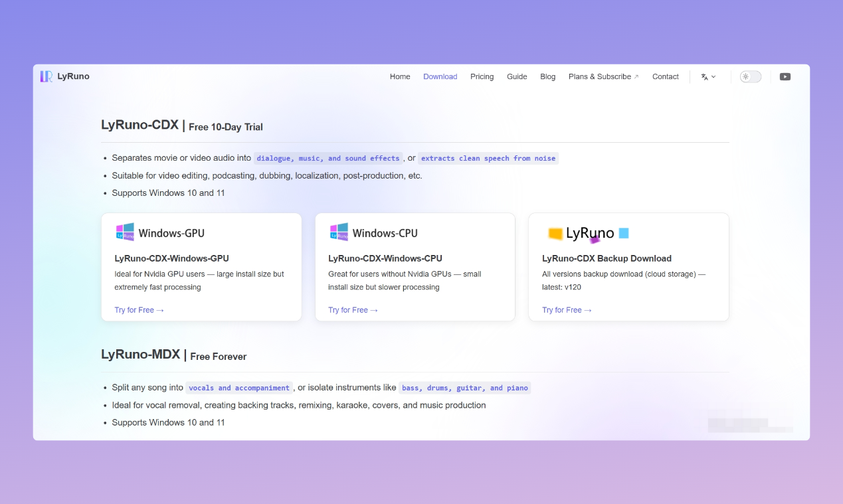Click the LyRuno brand name text
This screenshot has width=843, height=504.
[x=73, y=76]
